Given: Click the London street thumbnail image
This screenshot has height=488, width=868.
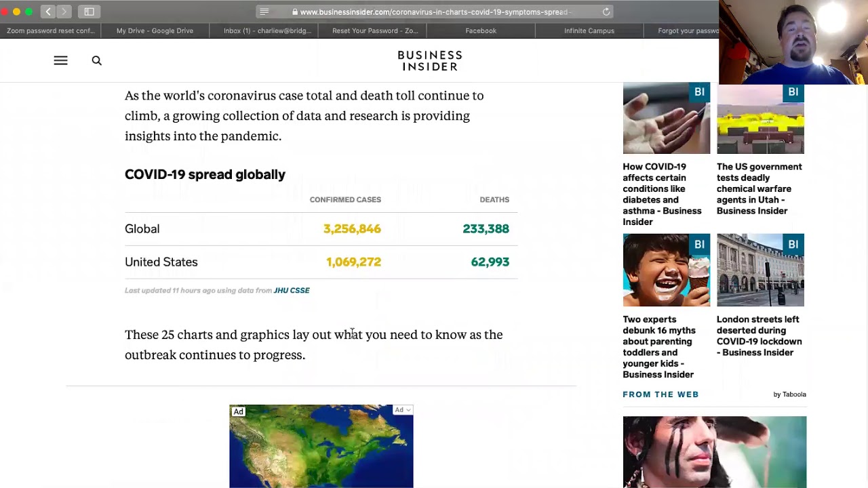Looking at the screenshot, I should (760, 270).
